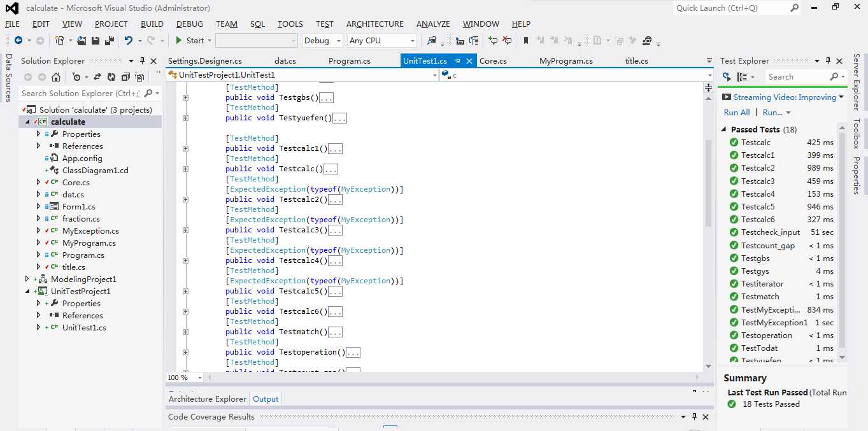Switch to the MyProgram.cs tab
Image resolution: width=868 pixels, height=431 pixels.
pyautogui.click(x=566, y=61)
